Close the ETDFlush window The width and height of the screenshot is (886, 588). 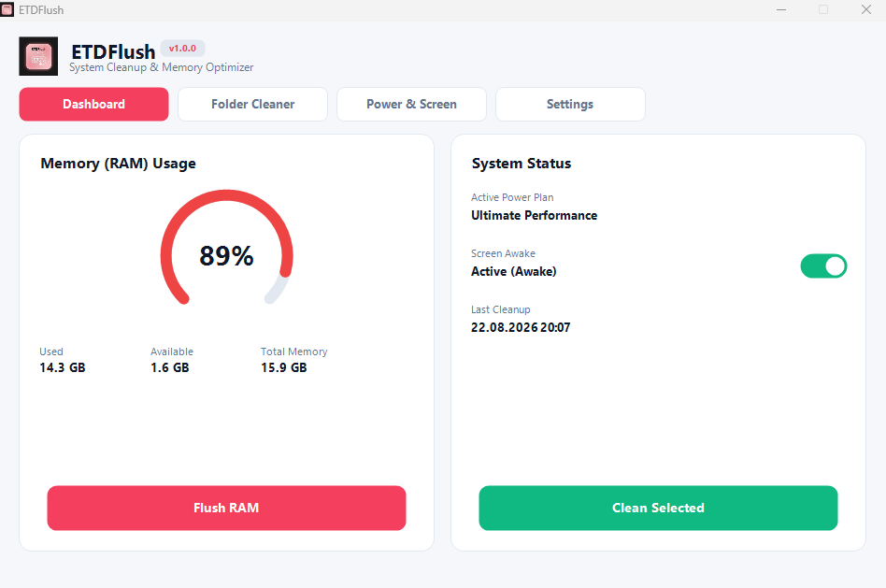(866, 9)
